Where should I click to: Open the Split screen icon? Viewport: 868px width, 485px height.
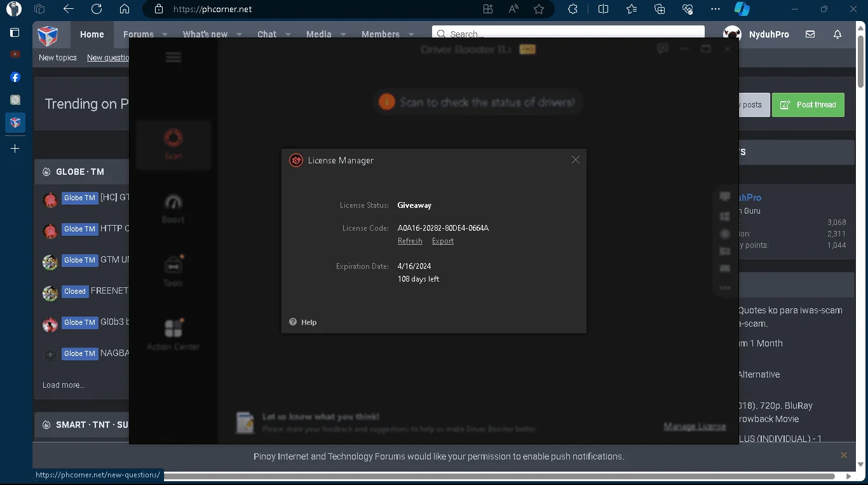603,9
